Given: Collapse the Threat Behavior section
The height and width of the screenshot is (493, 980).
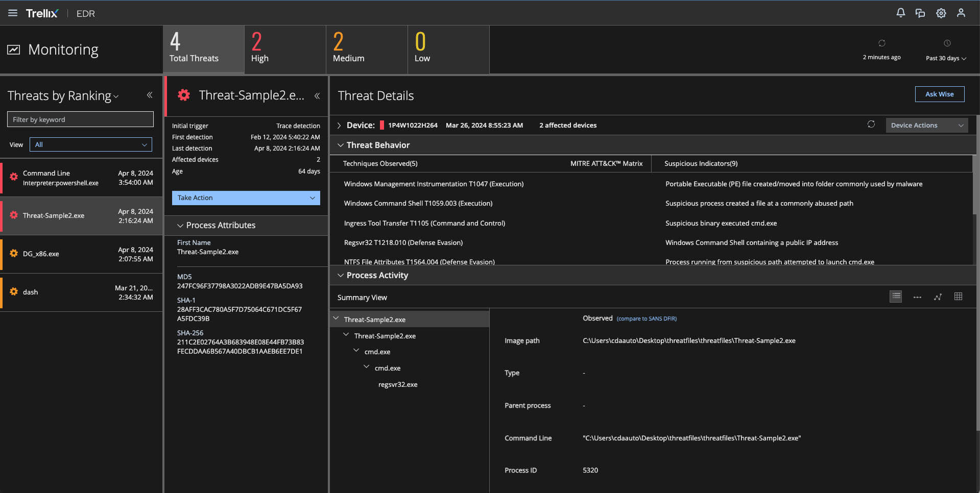Looking at the screenshot, I should tap(341, 145).
